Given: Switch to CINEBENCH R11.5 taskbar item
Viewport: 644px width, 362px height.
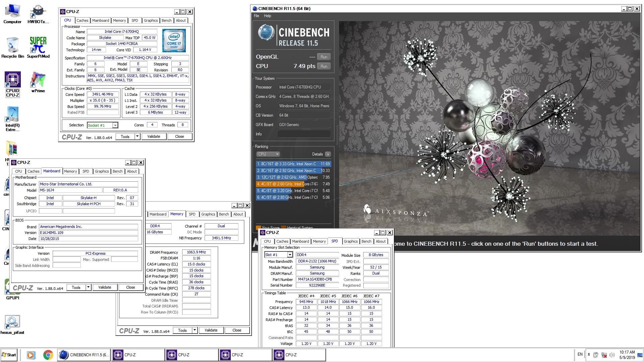Looking at the screenshot, I should tap(84, 355).
